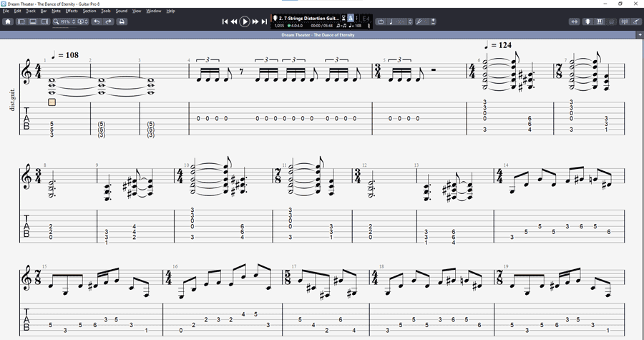Rewind to the previous bar
Screen dimensions: 644x340
(234, 21)
